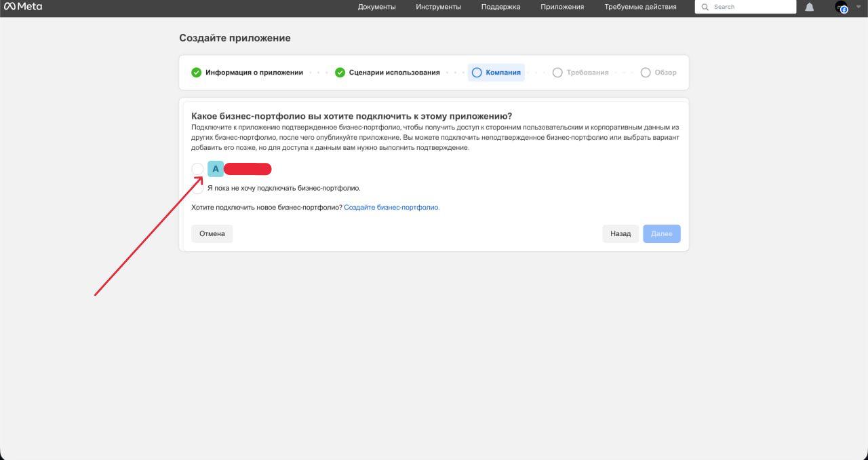
Task: Click green checkmark for Сценарии использования
Action: point(340,73)
